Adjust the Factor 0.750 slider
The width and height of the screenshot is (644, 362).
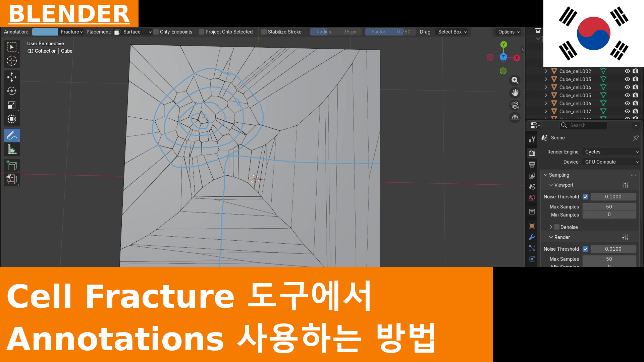coord(390,32)
